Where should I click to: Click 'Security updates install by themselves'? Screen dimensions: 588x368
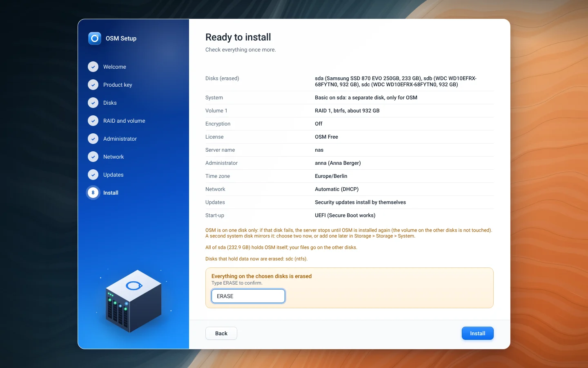[x=360, y=202]
